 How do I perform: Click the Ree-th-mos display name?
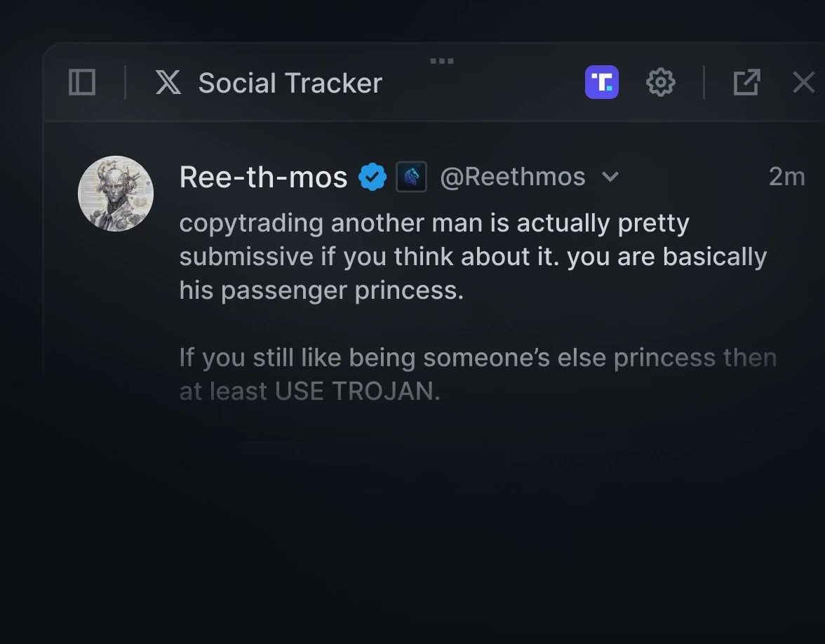[x=263, y=177]
